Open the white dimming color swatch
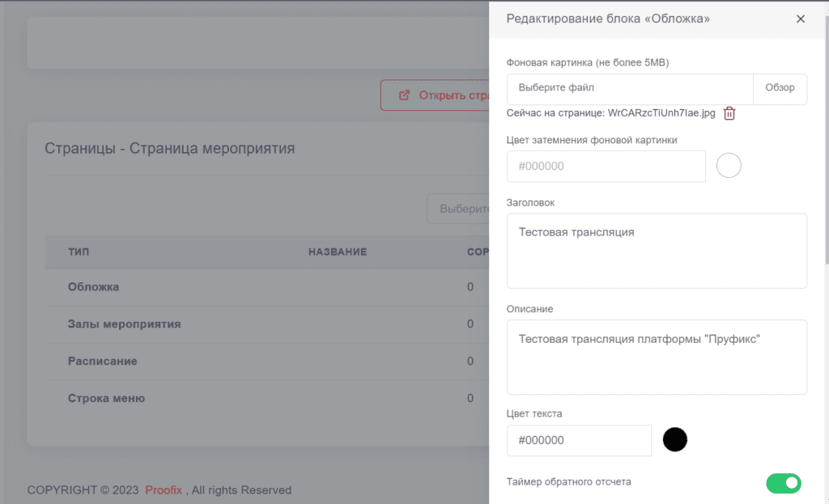The height and width of the screenshot is (504, 829). tap(729, 166)
